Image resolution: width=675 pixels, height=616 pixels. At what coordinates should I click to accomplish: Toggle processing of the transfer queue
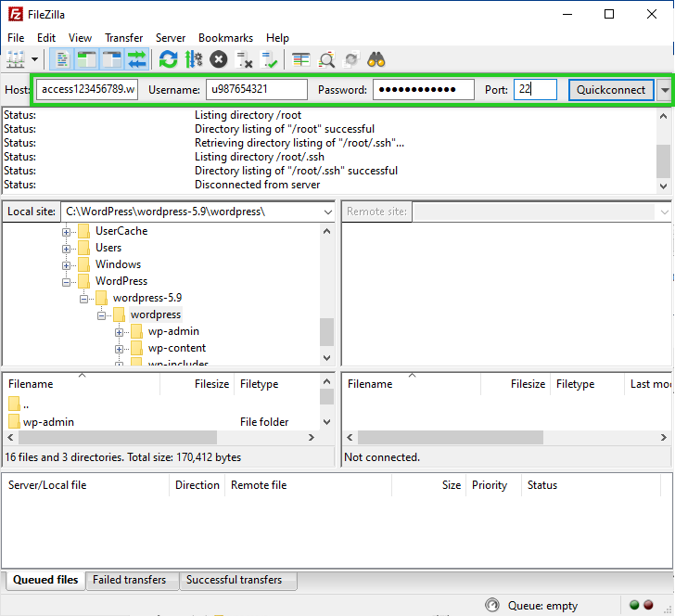click(x=193, y=60)
